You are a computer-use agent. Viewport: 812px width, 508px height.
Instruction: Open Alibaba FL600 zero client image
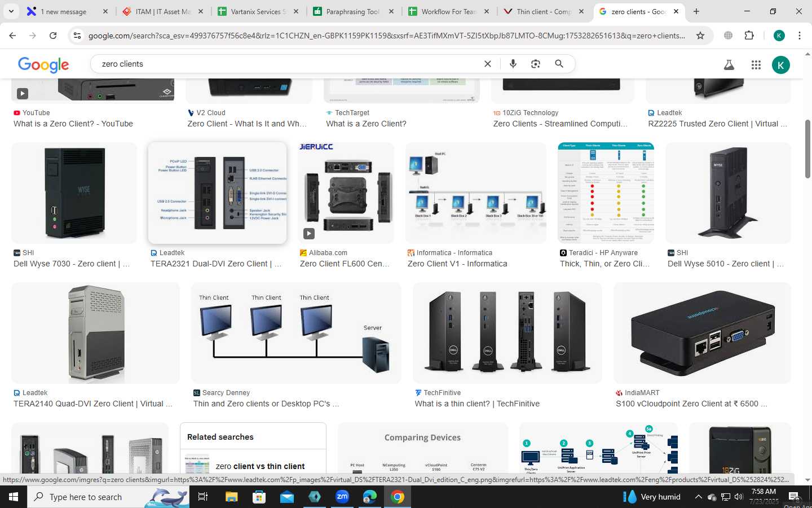346,193
